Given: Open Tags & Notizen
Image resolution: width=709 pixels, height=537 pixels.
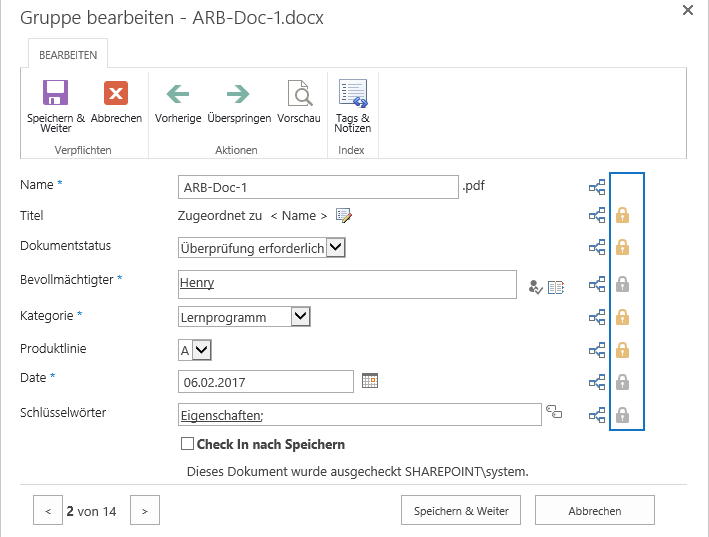Looking at the screenshot, I should 353,93.
